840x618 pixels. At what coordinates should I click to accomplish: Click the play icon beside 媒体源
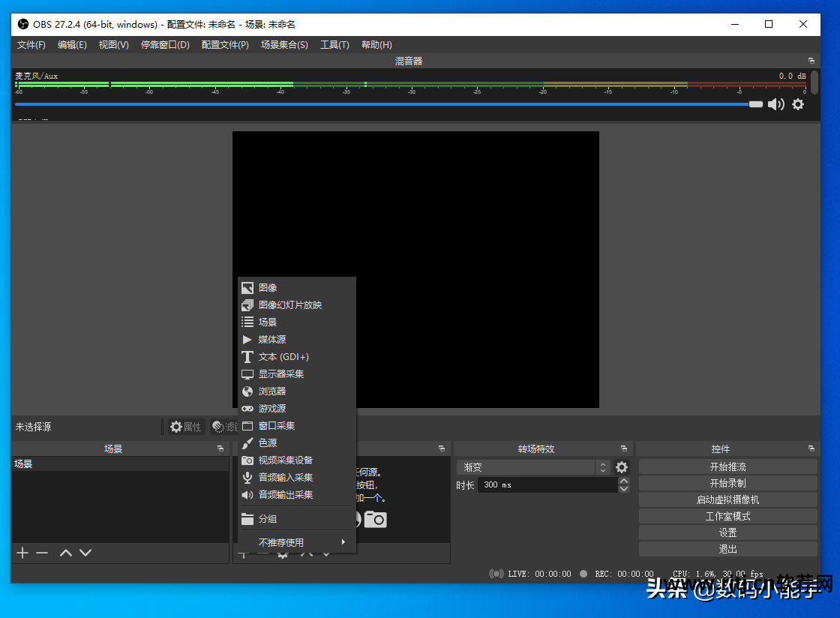click(x=247, y=340)
